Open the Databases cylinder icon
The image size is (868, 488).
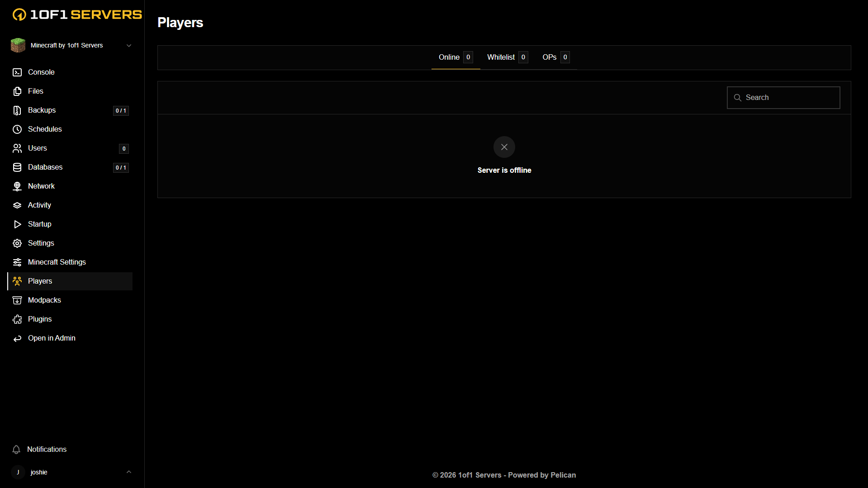coord(17,167)
